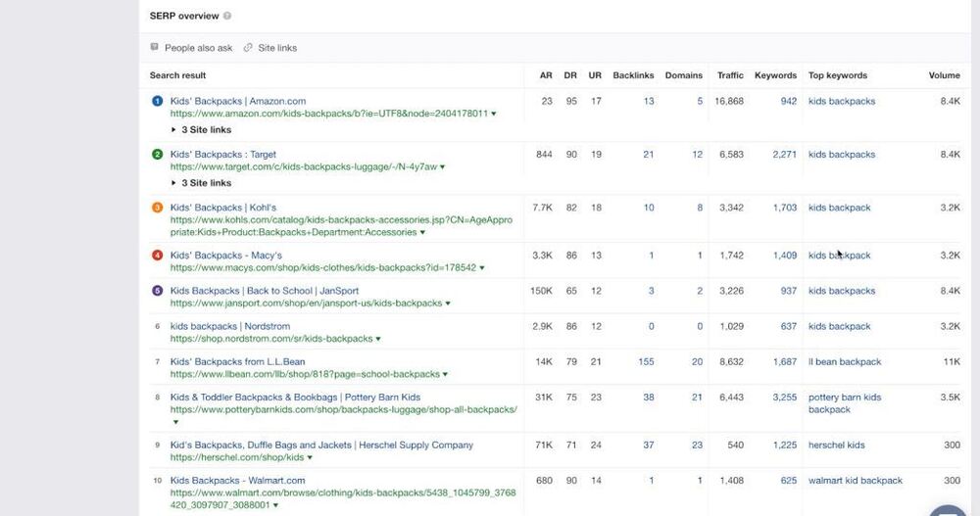Open dropdown arrow after Target URL
The image size is (980, 516).
(x=443, y=166)
